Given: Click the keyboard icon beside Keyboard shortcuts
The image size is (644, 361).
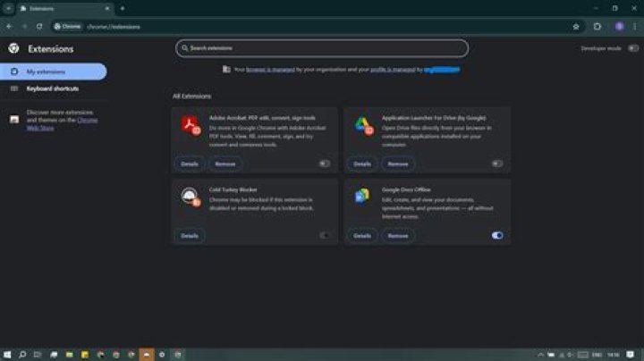Looking at the screenshot, I should click(14, 88).
